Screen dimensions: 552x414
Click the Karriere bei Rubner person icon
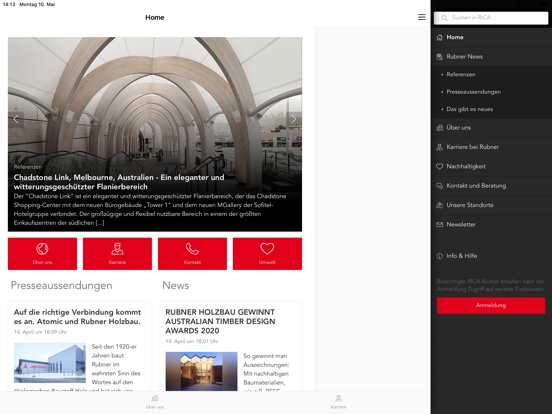(439, 147)
